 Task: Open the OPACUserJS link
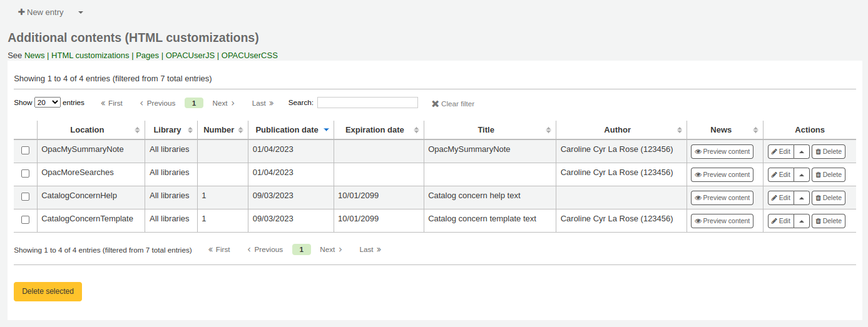click(x=190, y=55)
